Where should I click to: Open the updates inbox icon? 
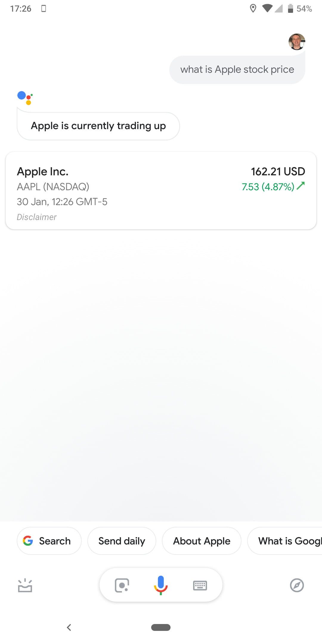[x=25, y=585]
